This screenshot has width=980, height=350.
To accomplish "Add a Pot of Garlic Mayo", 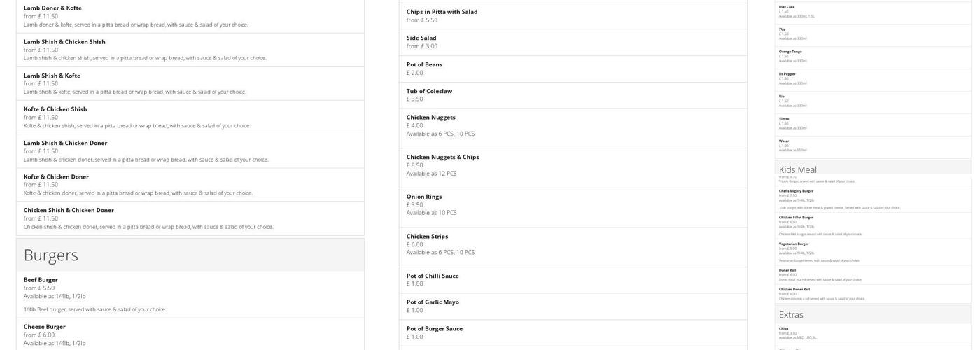I will (x=433, y=302).
